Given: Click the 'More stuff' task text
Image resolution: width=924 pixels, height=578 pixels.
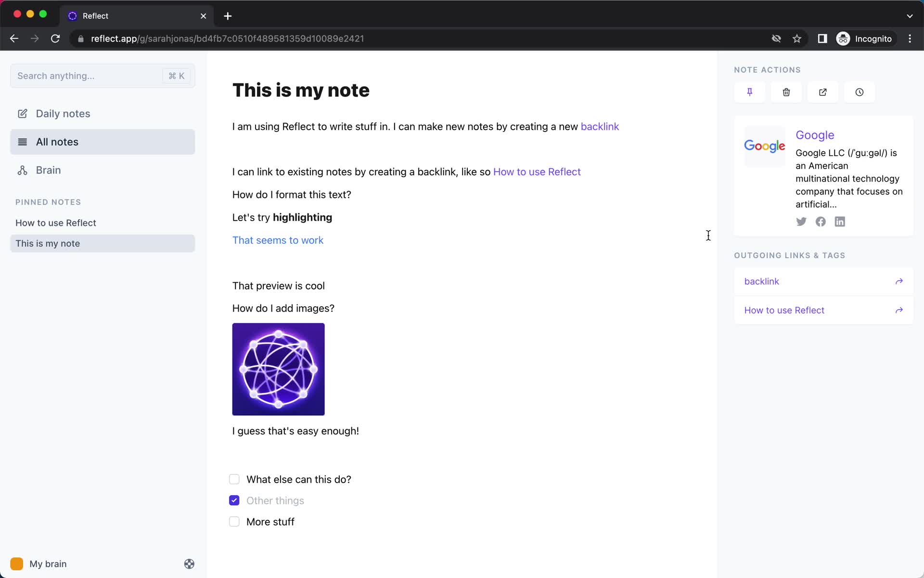Looking at the screenshot, I should [x=270, y=522].
